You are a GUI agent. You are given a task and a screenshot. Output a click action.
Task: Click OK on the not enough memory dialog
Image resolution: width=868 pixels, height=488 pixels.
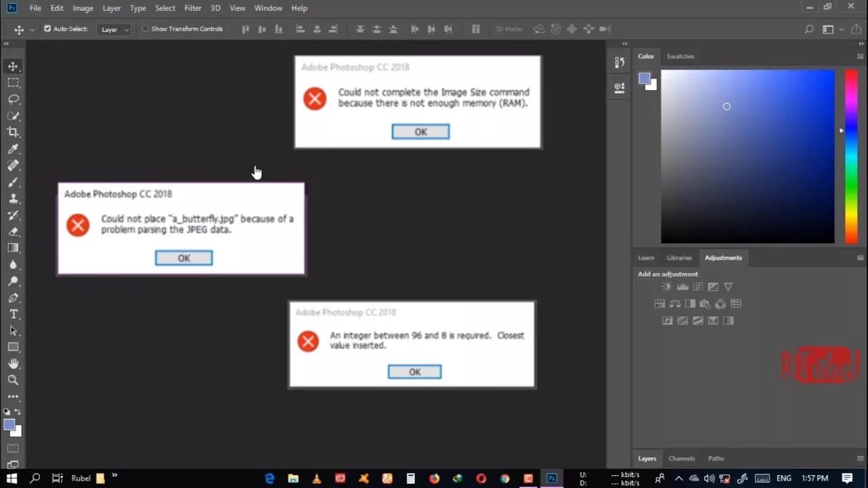[x=420, y=132]
